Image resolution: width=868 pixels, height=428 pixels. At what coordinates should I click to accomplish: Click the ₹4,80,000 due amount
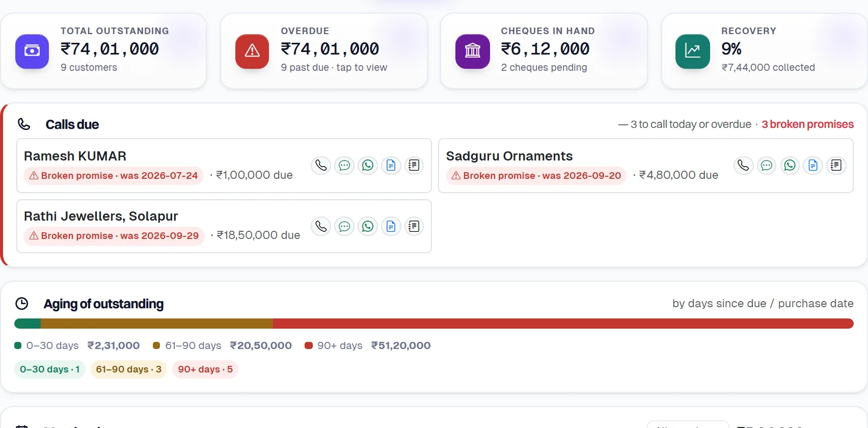(679, 175)
